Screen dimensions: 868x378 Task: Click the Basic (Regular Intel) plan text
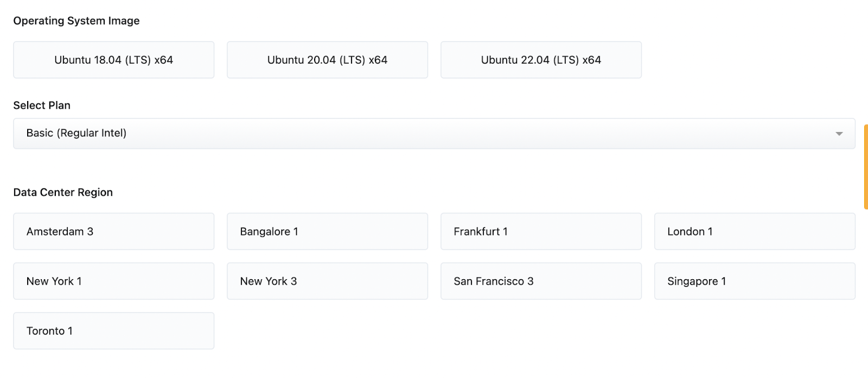[76, 133]
